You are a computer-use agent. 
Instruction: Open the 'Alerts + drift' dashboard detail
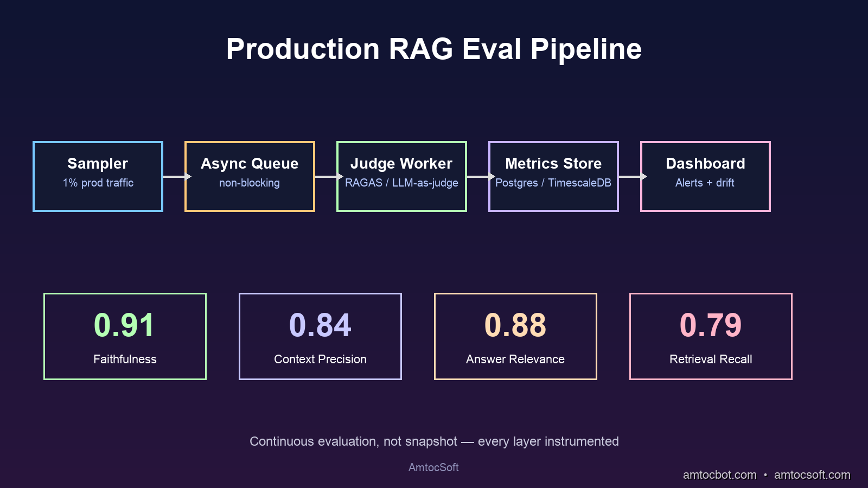tap(705, 183)
